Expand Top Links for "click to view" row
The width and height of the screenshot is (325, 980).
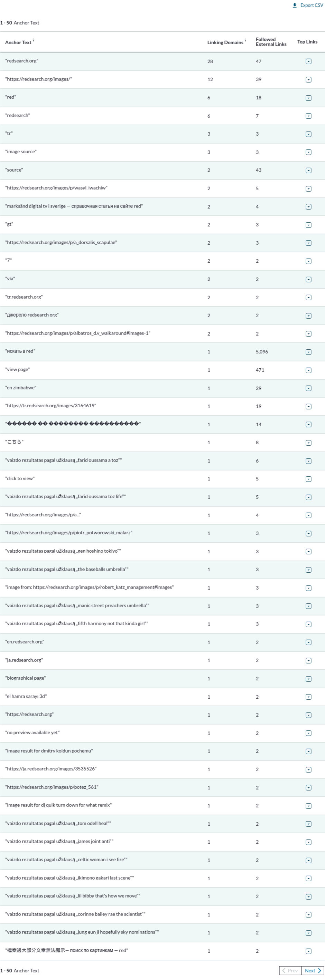tap(308, 479)
